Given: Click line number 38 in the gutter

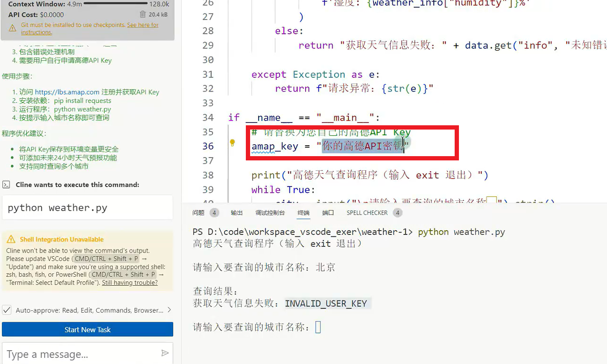Looking at the screenshot, I should point(208,175).
